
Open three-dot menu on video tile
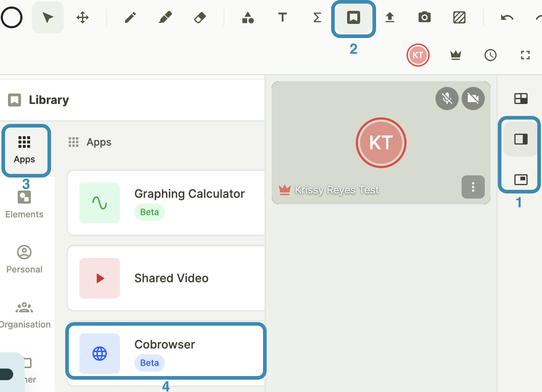click(x=473, y=187)
